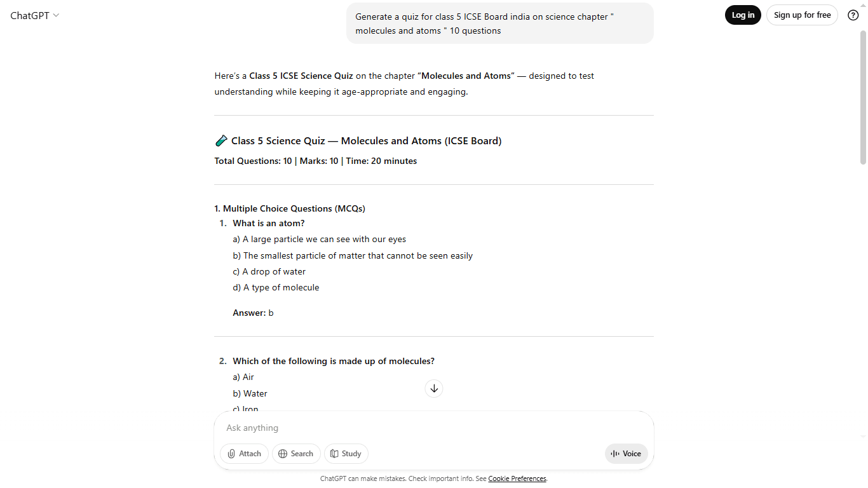Open the Cookie Preferences link
Viewport: 868px width, 488px height.
pyautogui.click(x=517, y=478)
